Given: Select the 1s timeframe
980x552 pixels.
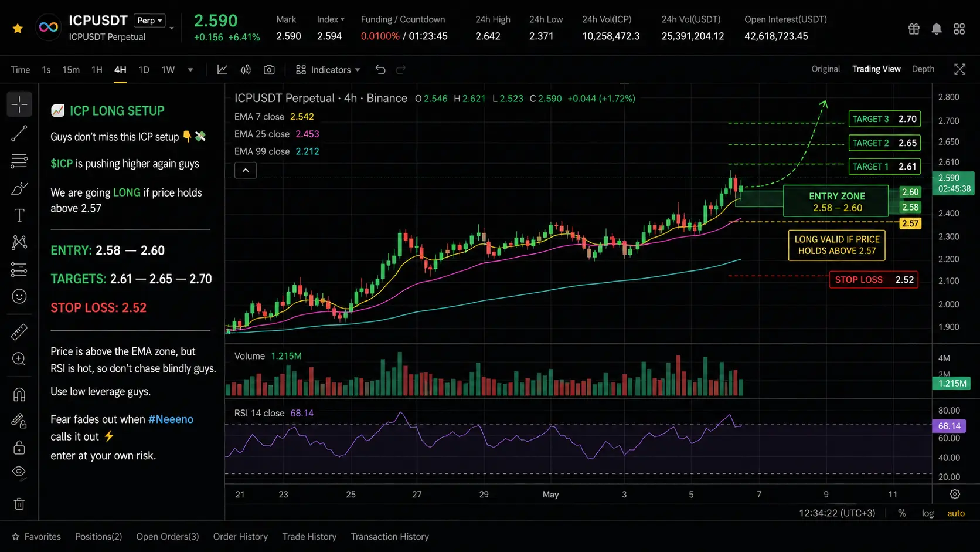Looking at the screenshot, I should [46, 70].
